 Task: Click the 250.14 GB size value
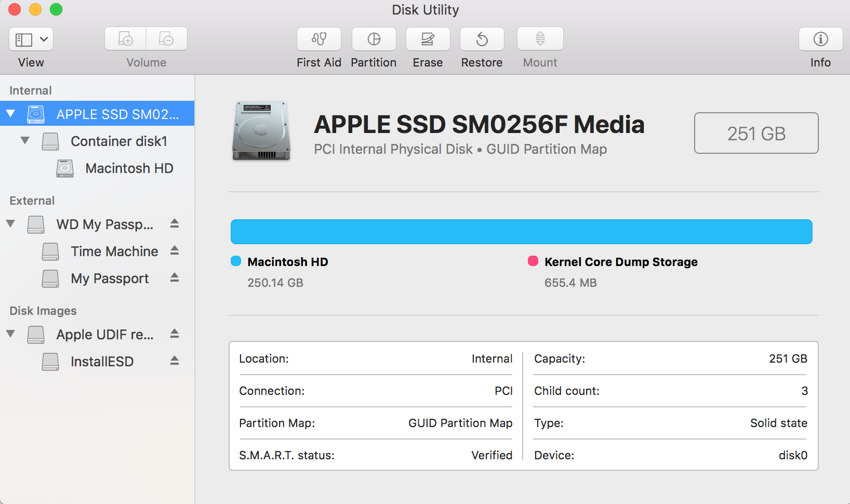[275, 283]
